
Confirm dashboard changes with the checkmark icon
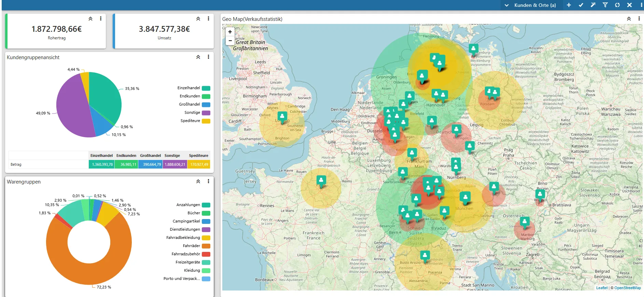coord(581,5)
